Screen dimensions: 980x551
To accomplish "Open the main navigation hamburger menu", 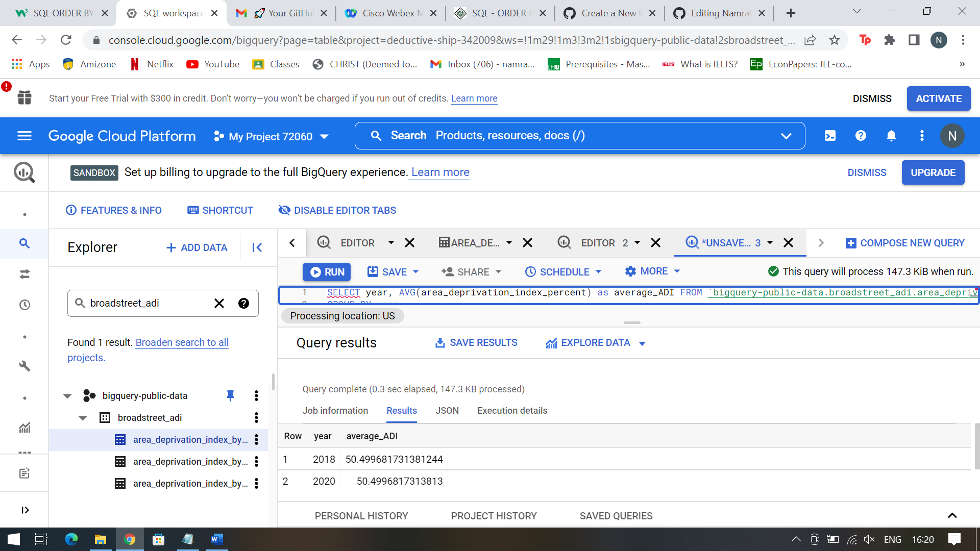I will [24, 136].
